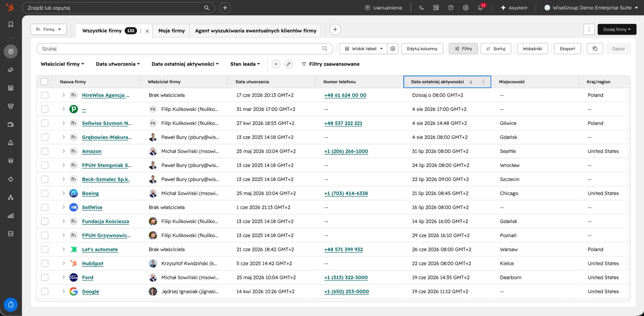Open the WiseGroup Demo Enterprise Suite account menu
Image resolution: width=644 pixels, height=316 pixels.
coord(591,8)
